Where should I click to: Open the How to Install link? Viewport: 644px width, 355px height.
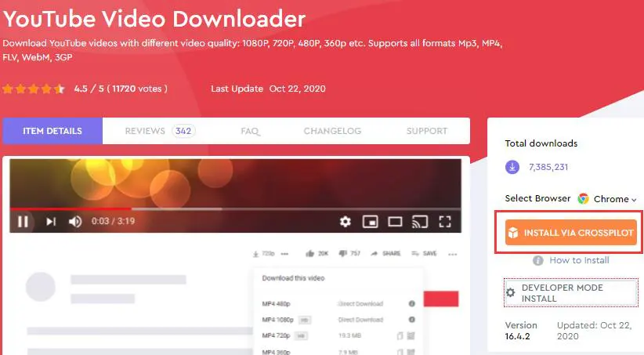click(579, 260)
